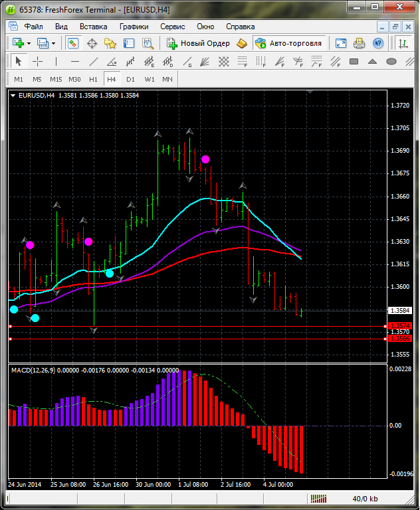The width and height of the screenshot is (420, 510).
Task: Select the triangle shape tool
Action: click(373, 61)
